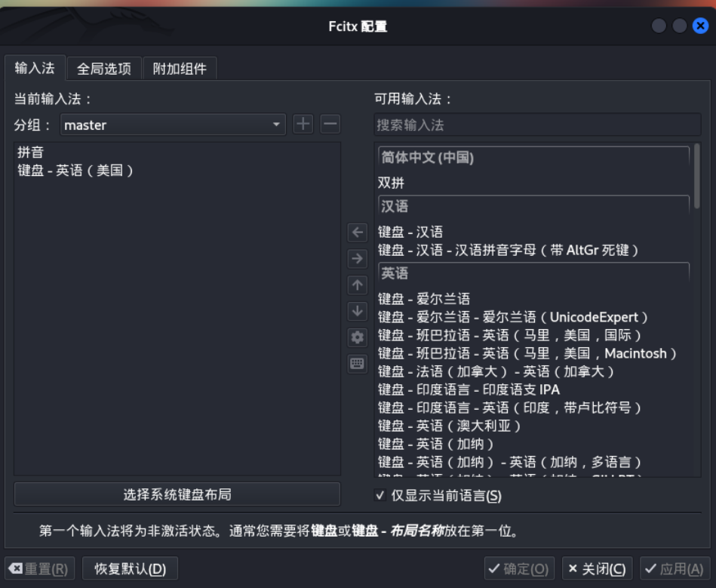Click 选择系统键盘布局 button
Image resolution: width=716 pixels, height=588 pixels.
[177, 494]
